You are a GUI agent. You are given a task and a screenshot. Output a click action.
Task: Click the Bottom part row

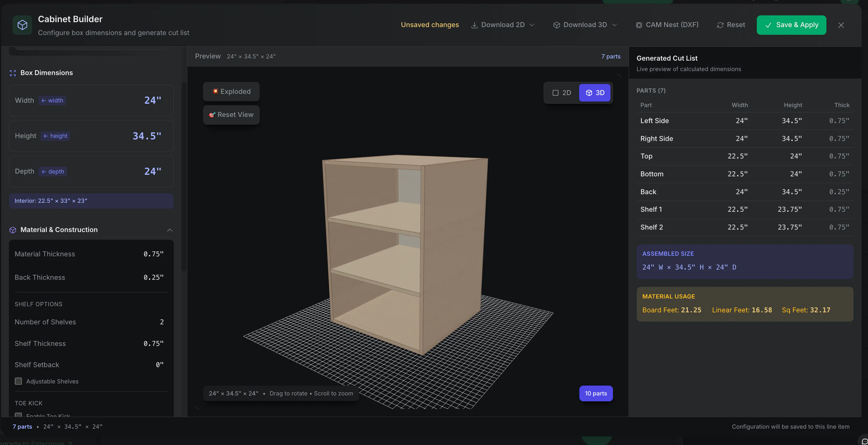coord(745,174)
